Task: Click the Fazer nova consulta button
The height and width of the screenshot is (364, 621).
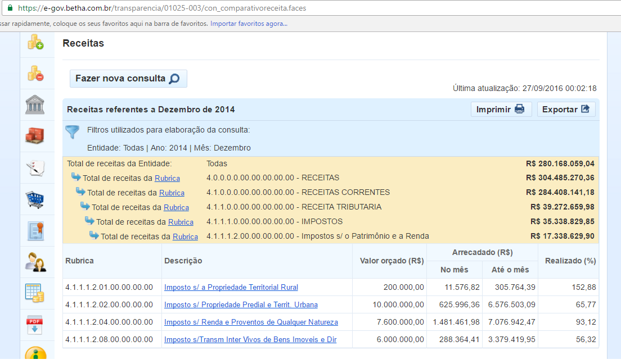Action: (x=128, y=79)
